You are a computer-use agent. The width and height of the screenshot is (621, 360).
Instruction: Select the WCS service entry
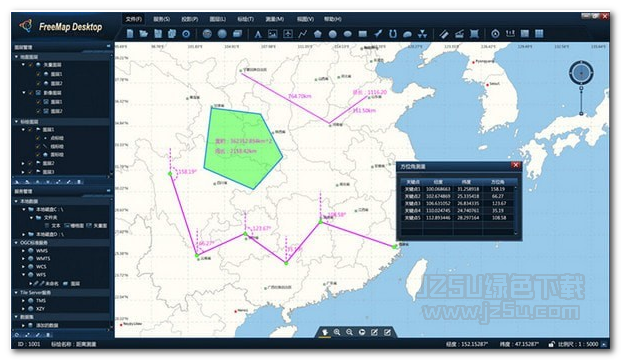[41, 267]
